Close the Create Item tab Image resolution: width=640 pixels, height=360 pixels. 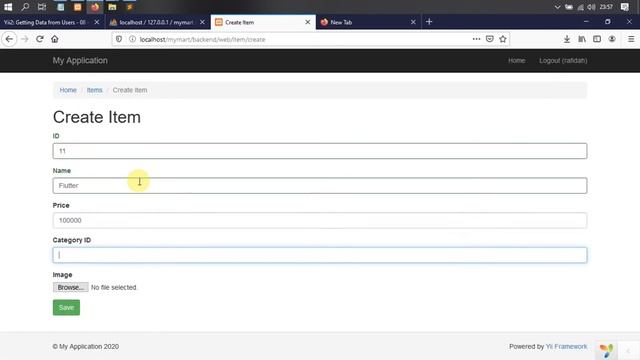pos(308,22)
